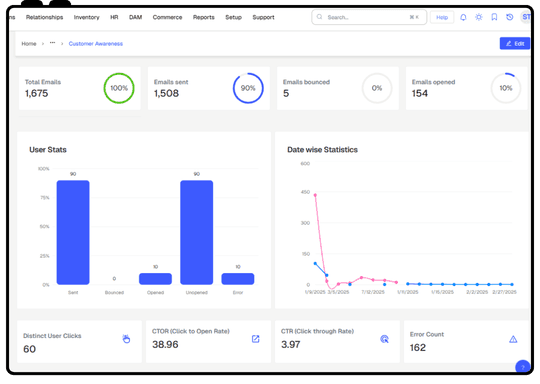Toggle the light theme sun icon
The height and width of the screenshot is (384, 540).
point(479,17)
